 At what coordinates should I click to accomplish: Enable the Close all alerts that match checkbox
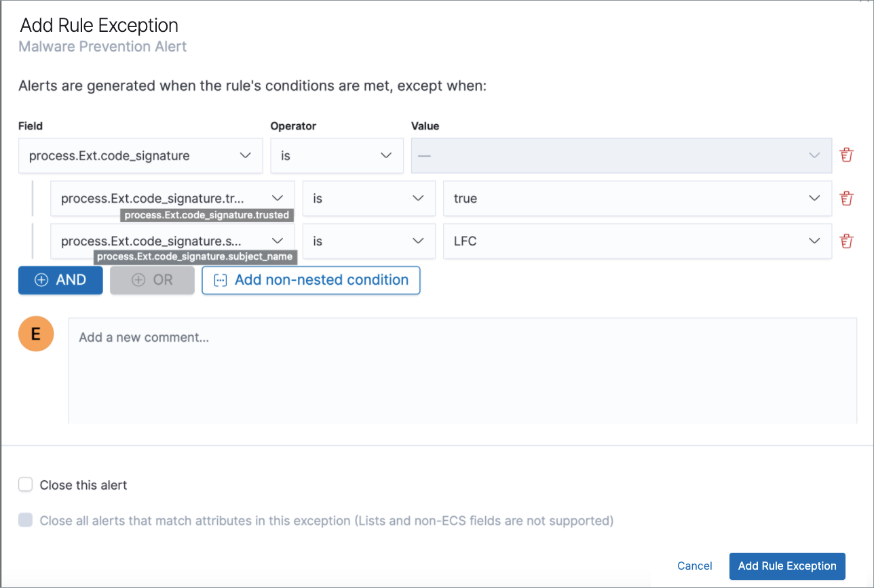pyautogui.click(x=25, y=520)
